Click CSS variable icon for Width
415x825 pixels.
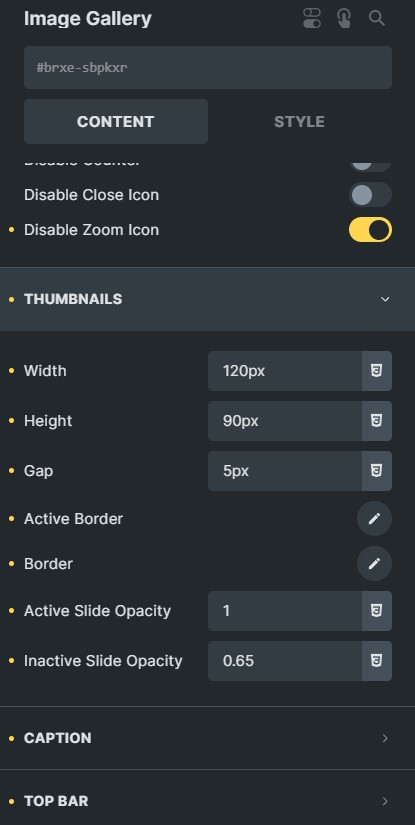pos(376,371)
